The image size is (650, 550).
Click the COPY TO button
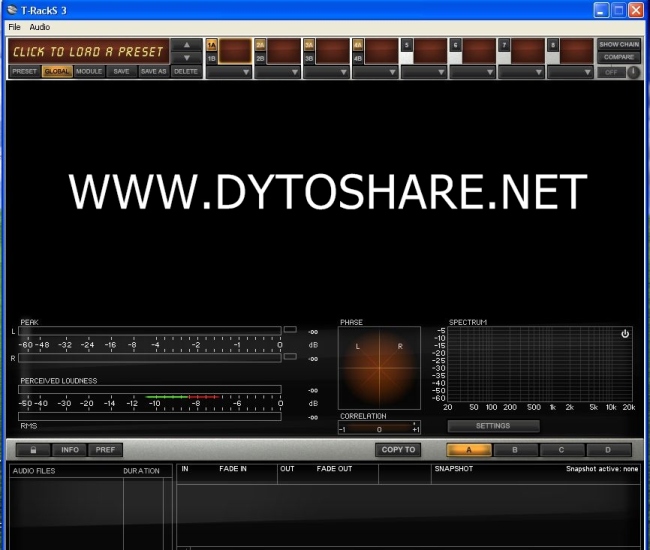[398, 450]
